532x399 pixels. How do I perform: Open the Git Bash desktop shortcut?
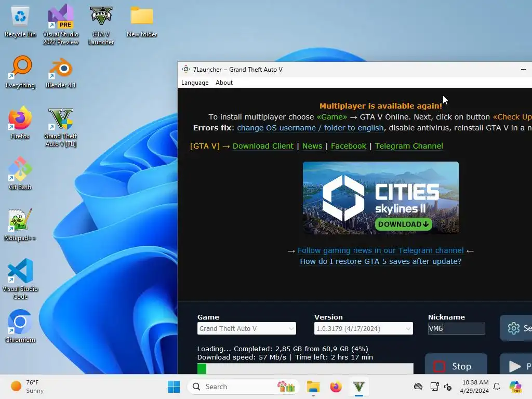20,174
